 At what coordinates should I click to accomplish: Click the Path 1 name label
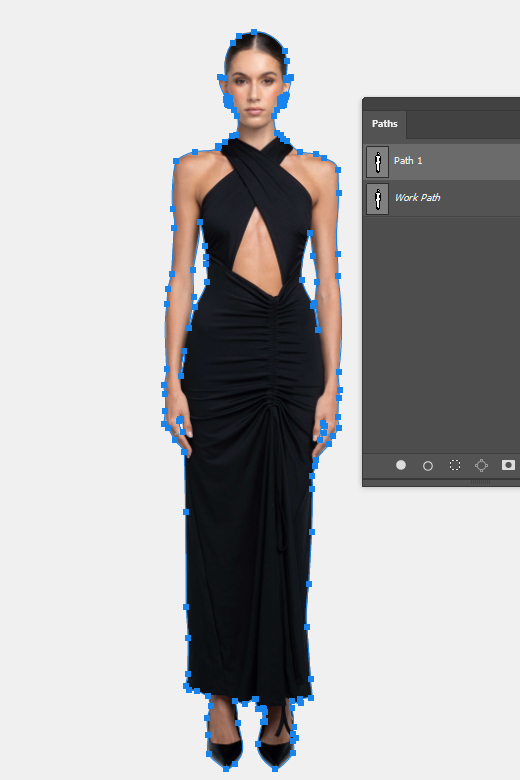click(408, 161)
